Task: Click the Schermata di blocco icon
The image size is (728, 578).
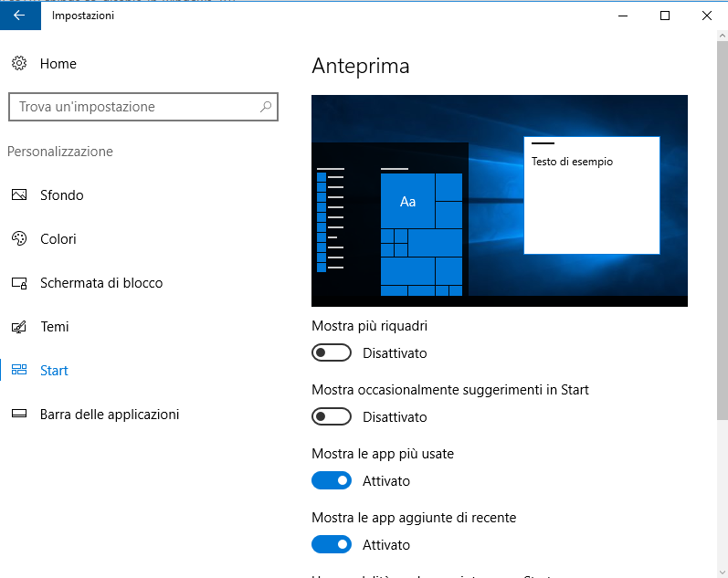Action: (19, 283)
